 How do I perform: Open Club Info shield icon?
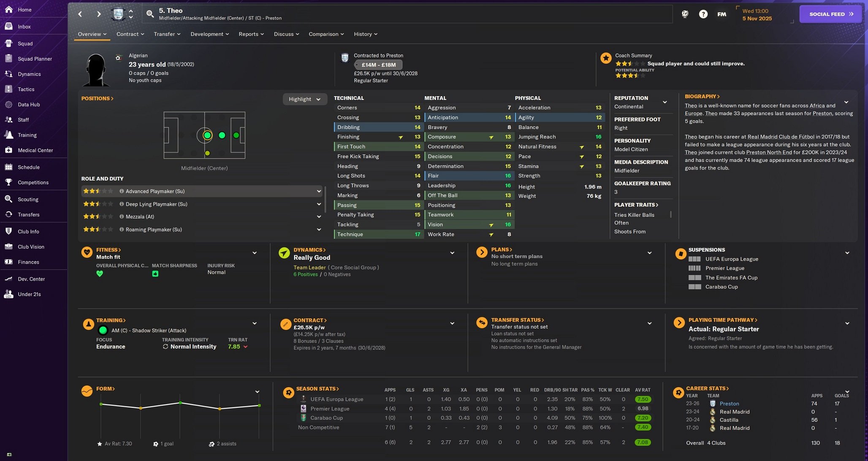(x=8, y=231)
